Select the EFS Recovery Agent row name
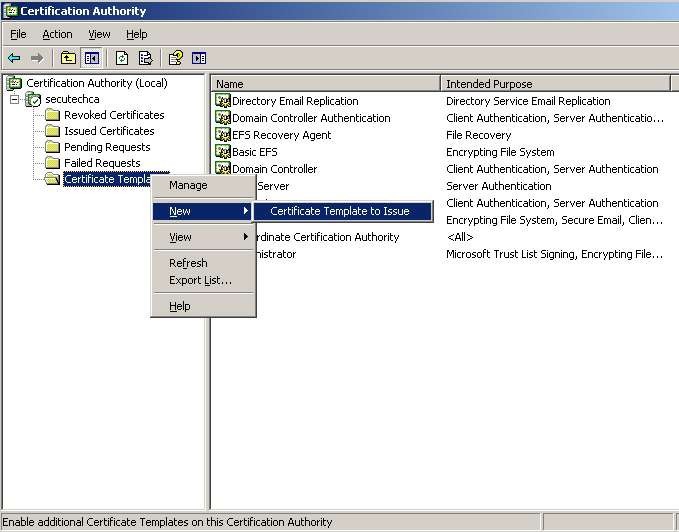The height and width of the screenshot is (532, 679). [281, 135]
